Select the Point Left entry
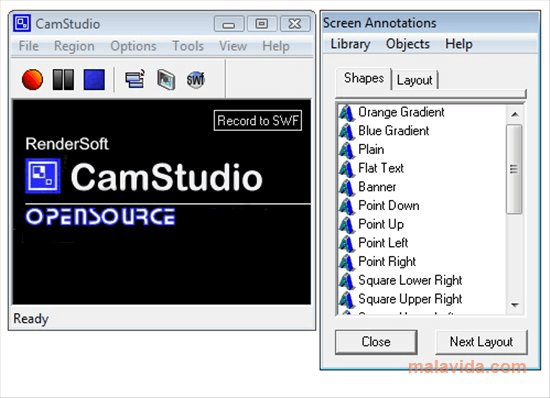 pyautogui.click(x=383, y=243)
